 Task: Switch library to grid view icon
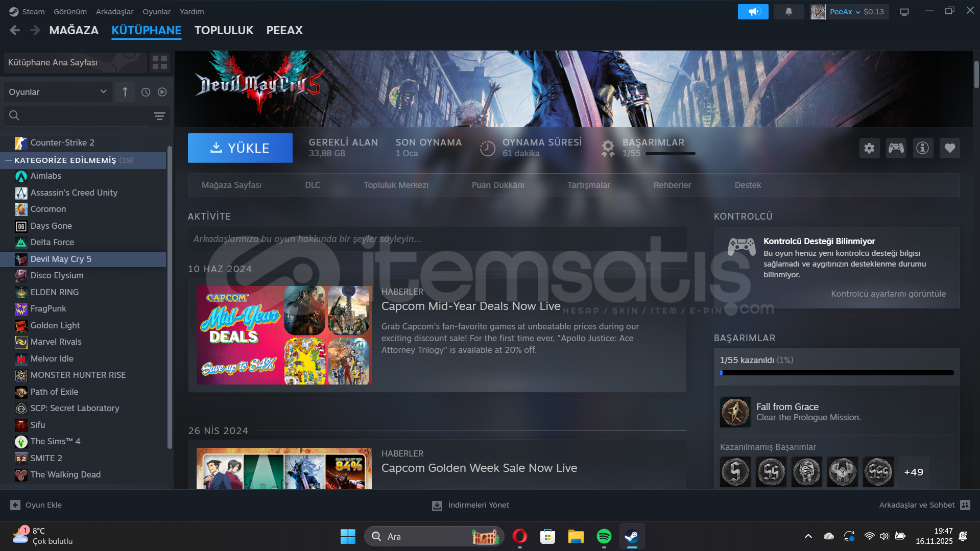pos(160,62)
